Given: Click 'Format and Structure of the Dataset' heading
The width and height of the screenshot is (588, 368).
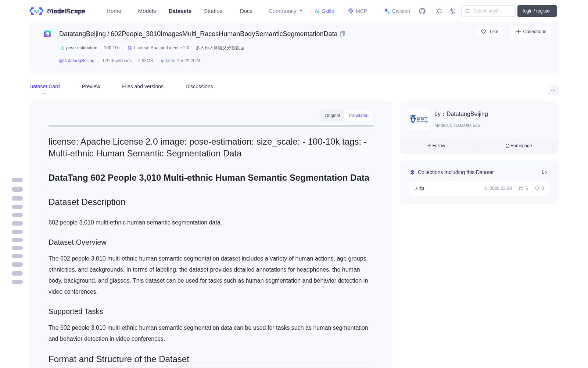Looking at the screenshot, I should [119, 359].
